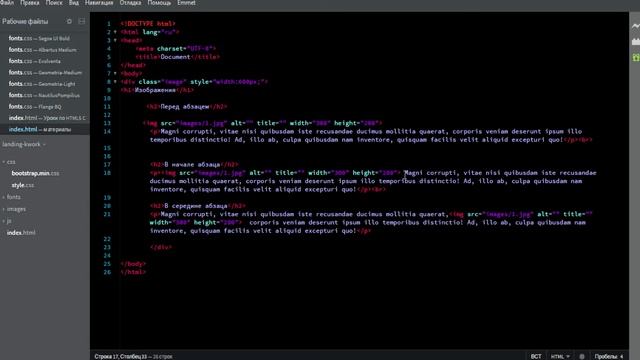
Task: Click the closing html tag on line 26
Action: (133, 272)
